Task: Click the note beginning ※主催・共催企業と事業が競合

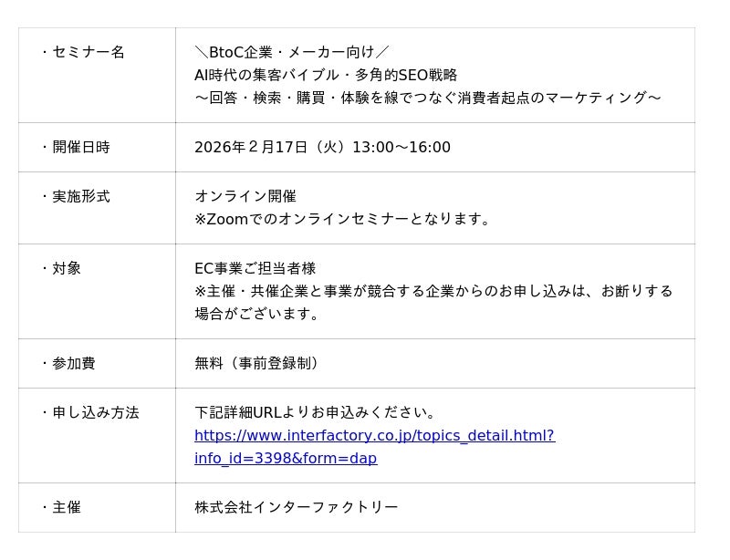Action: point(433,291)
